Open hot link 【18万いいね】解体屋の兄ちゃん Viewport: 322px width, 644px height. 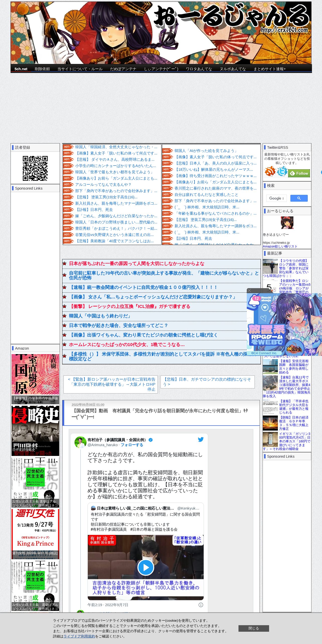pyautogui.click(x=214, y=170)
